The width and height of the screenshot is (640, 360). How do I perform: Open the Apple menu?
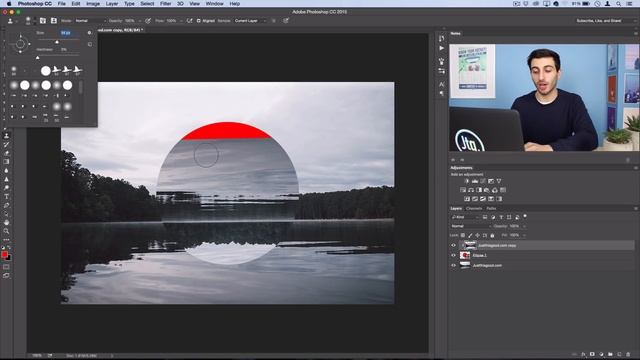pyautogui.click(x=9, y=4)
